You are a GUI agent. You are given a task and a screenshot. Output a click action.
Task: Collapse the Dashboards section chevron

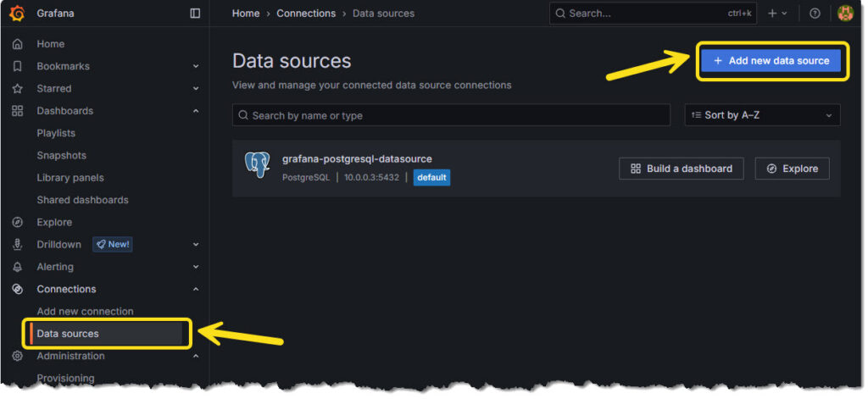(x=196, y=111)
